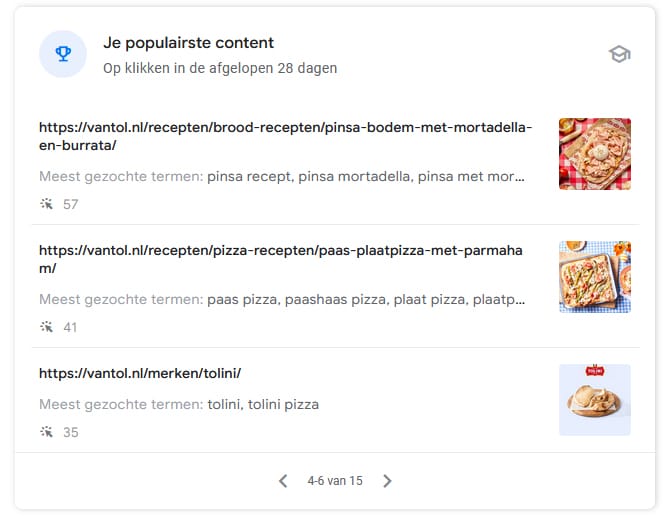Click the 'Je populairste content' heading

tap(189, 43)
